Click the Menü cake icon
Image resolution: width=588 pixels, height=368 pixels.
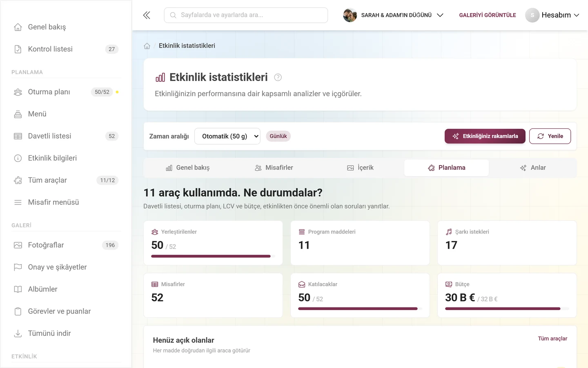coord(18,114)
